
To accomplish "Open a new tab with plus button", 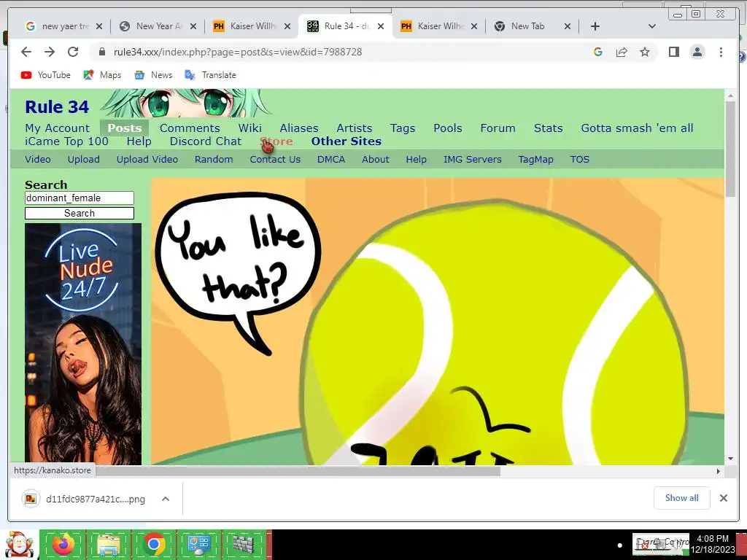I will (x=595, y=26).
